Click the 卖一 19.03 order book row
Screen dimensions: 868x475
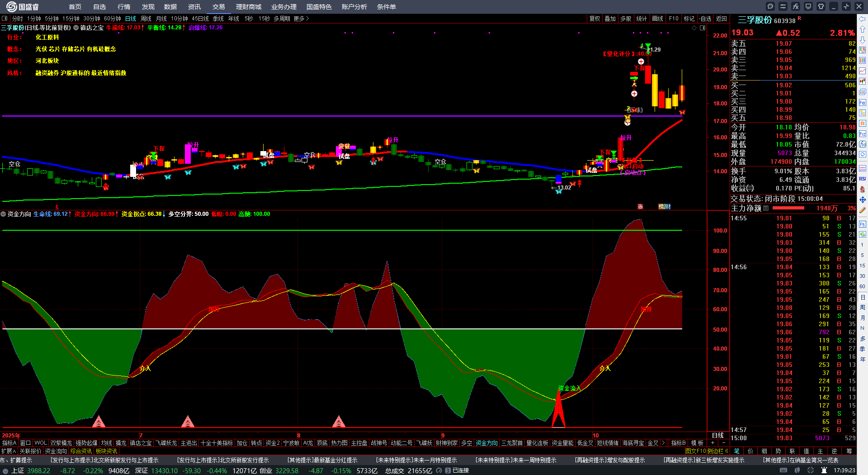coord(793,76)
